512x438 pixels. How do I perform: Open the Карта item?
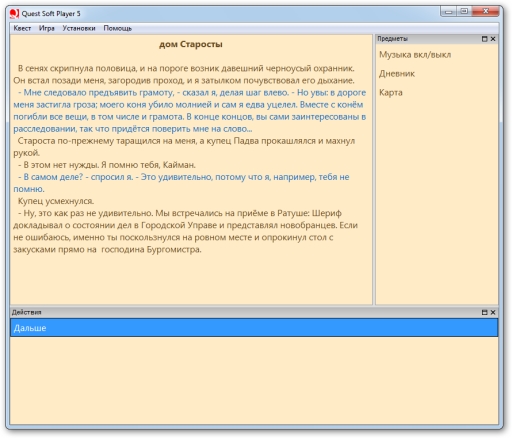tap(391, 92)
